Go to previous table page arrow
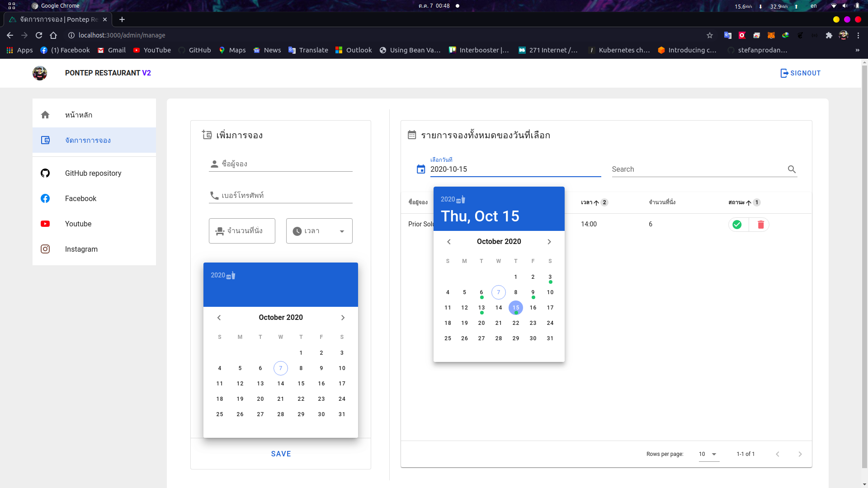The image size is (868, 488). click(778, 454)
